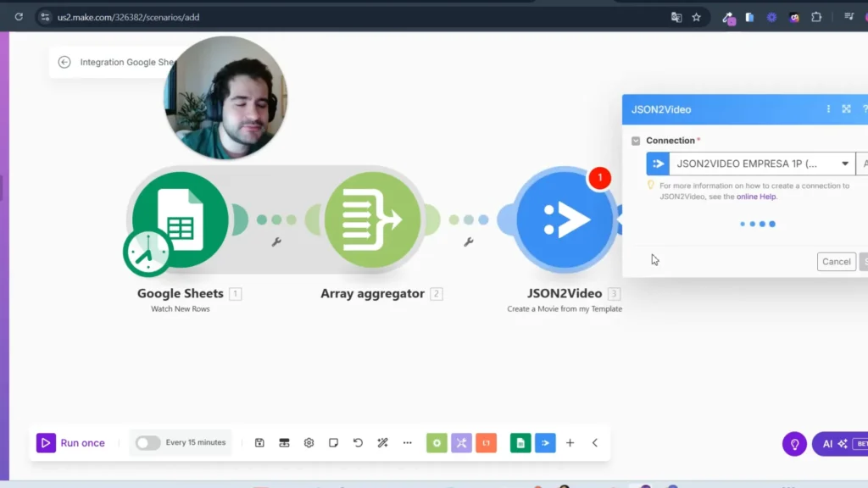
Task: Undo the last change
Action: tap(359, 442)
